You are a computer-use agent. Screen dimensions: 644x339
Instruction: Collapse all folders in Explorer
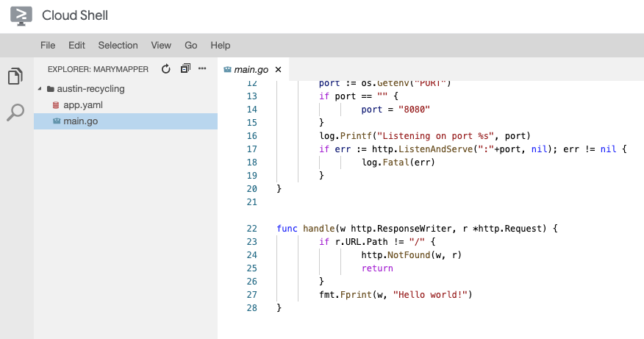coord(185,69)
